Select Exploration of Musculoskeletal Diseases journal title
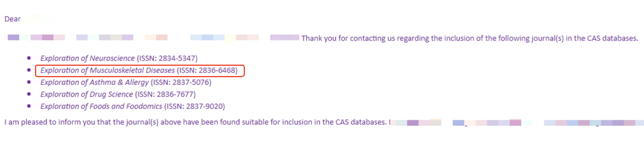Screen dimensions: 644x146 (x=107, y=70)
